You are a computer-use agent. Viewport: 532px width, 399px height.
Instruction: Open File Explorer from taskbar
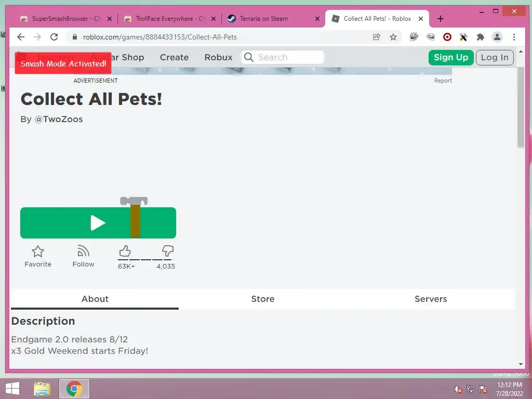[42, 389]
